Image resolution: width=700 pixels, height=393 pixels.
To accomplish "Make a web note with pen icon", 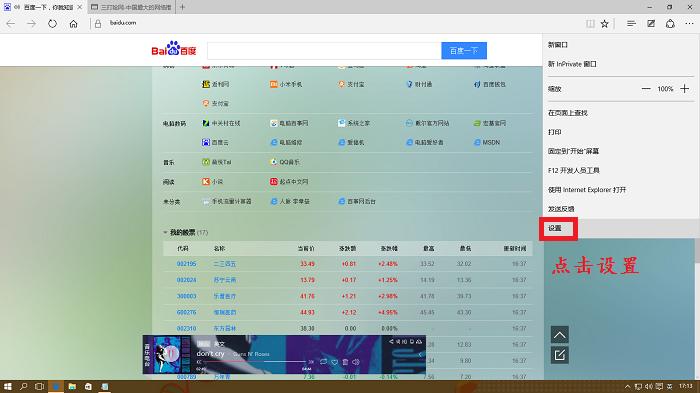I will [651, 24].
